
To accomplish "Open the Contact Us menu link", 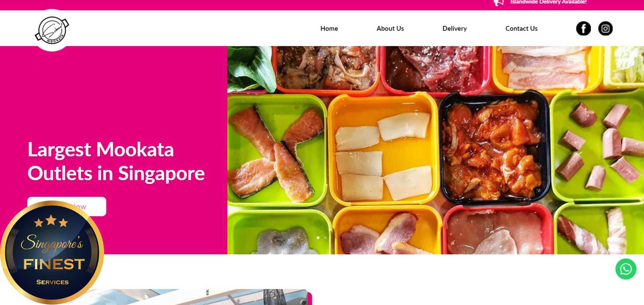I will coord(521,28).
